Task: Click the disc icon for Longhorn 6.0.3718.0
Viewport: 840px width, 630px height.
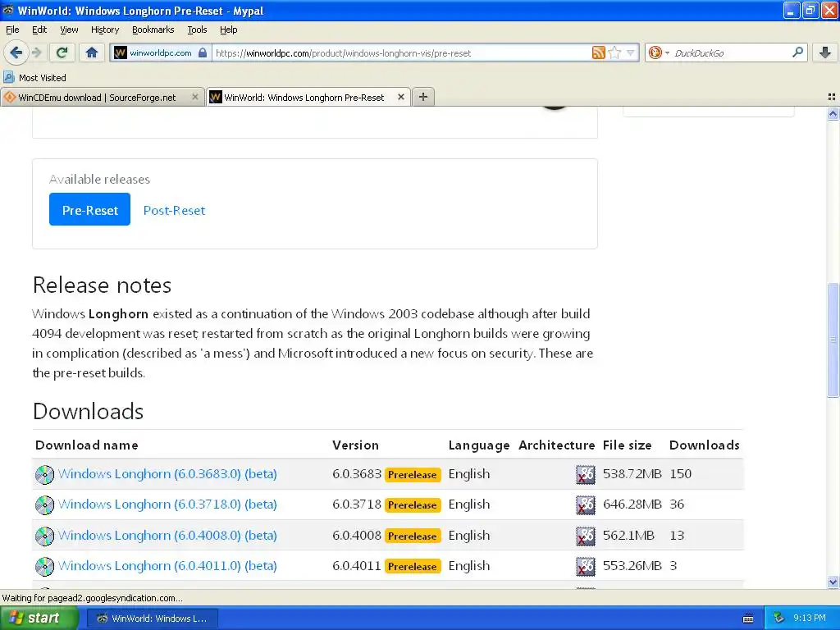Action: coord(44,505)
